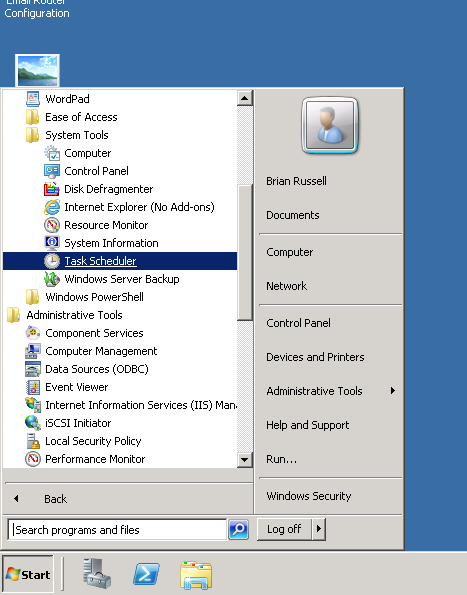
Task: Select Computer in the right pane
Action: pos(289,252)
